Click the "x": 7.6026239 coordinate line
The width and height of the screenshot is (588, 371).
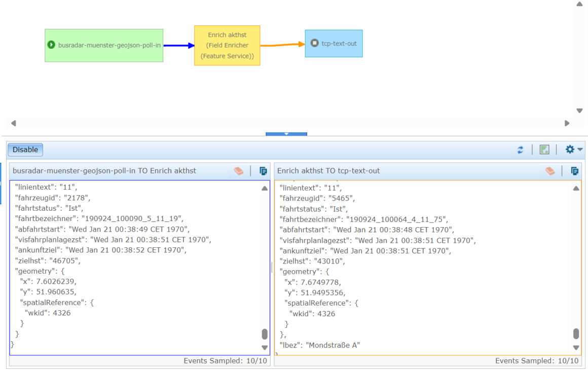click(48, 282)
